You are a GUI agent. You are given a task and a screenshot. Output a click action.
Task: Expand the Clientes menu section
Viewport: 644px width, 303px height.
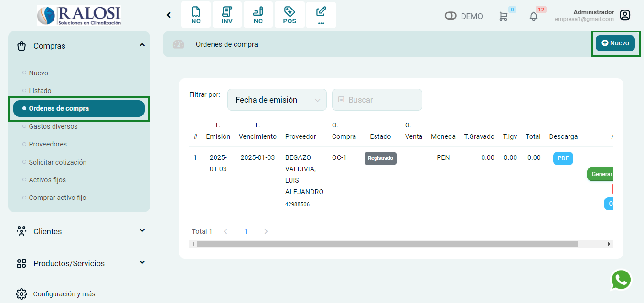[142, 231]
